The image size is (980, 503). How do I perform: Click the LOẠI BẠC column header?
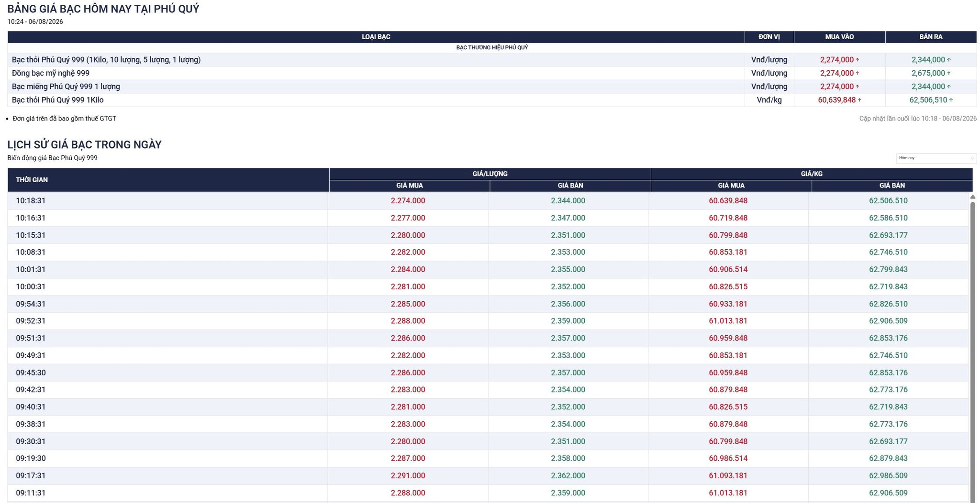point(376,37)
